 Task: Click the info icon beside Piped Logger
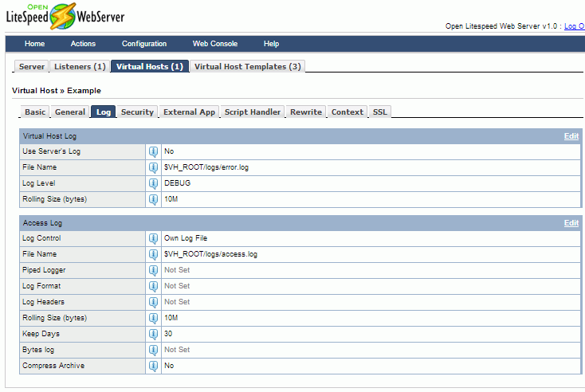[153, 270]
